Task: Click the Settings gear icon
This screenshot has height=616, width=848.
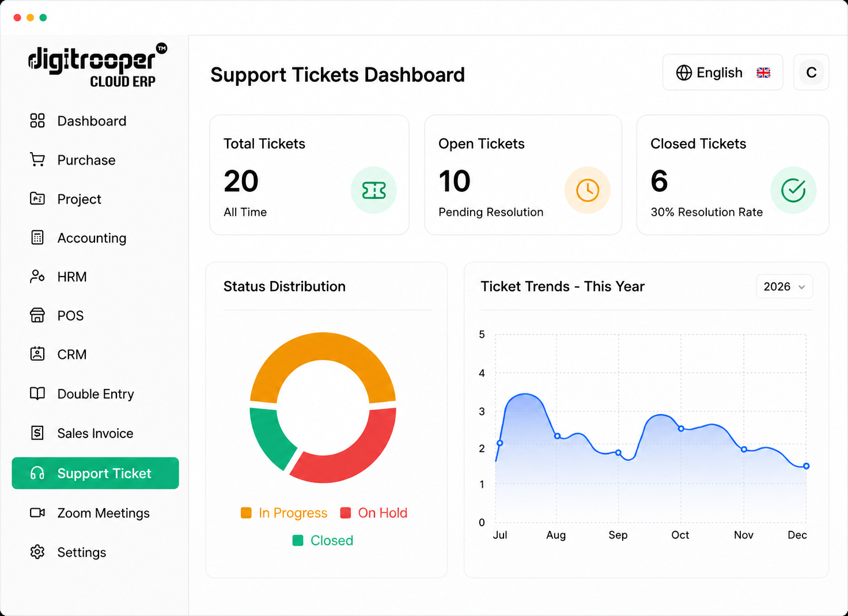Action: tap(37, 551)
